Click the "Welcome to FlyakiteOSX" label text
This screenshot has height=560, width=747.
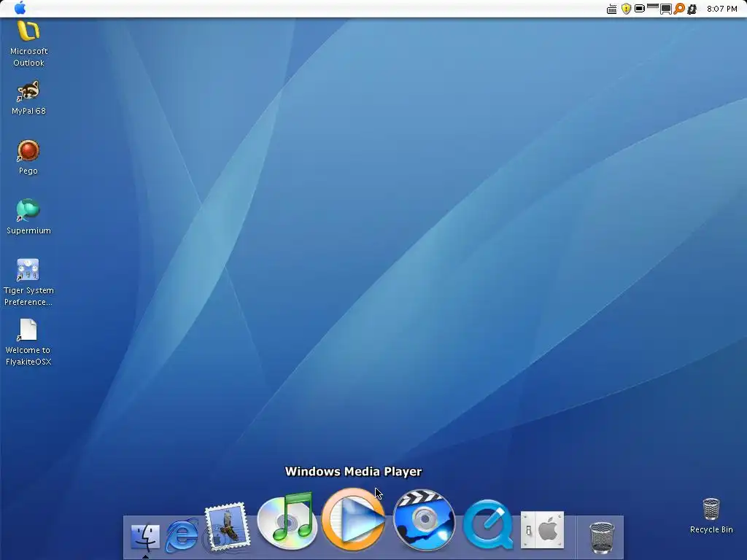tap(28, 356)
